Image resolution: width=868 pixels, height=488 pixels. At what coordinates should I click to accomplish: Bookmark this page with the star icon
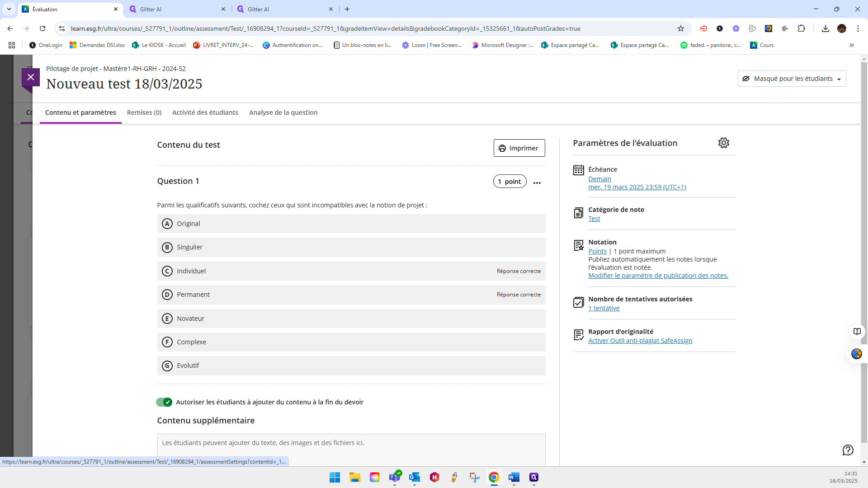680,28
